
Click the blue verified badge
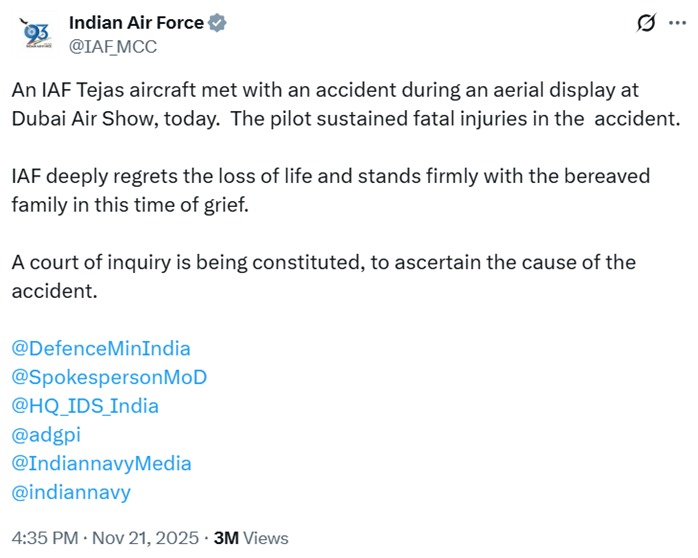point(218,22)
